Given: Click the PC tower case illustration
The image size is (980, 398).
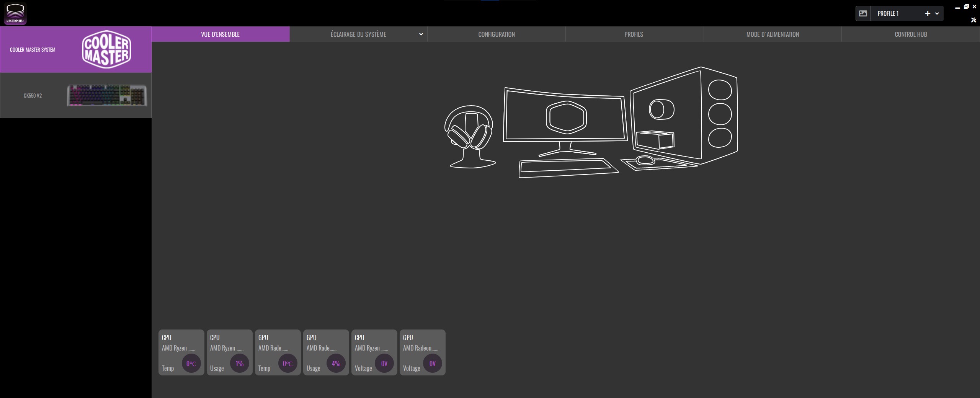Looking at the screenshot, I should (x=684, y=115).
